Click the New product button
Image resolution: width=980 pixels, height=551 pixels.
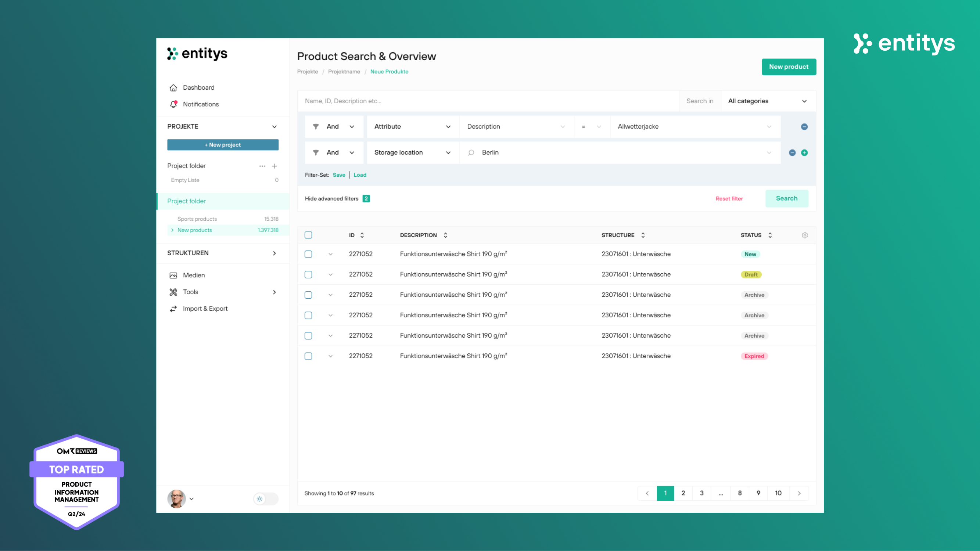click(x=789, y=67)
